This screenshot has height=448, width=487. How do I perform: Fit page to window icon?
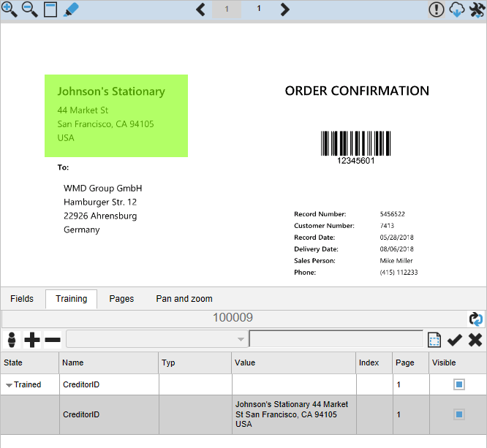pyautogui.click(x=50, y=10)
